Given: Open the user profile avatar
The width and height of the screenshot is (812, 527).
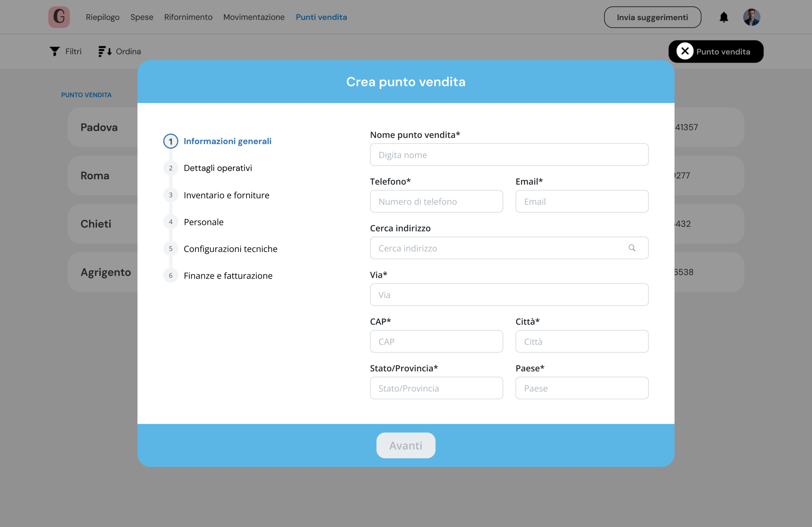Looking at the screenshot, I should (x=752, y=17).
